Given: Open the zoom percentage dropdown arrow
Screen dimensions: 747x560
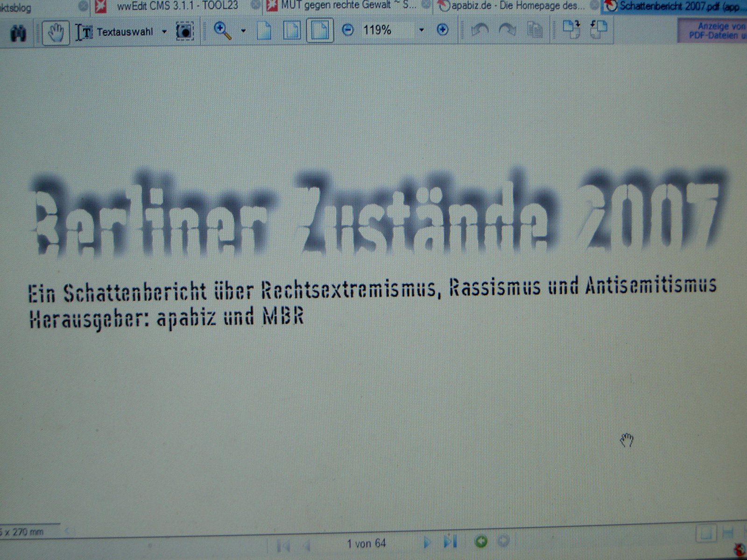Looking at the screenshot, I should (x=421, y=30).
